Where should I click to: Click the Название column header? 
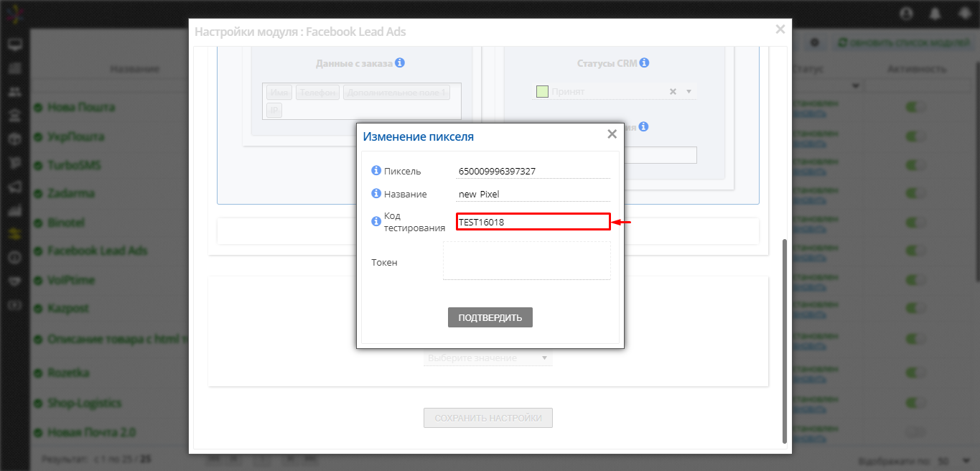(134, 69)
